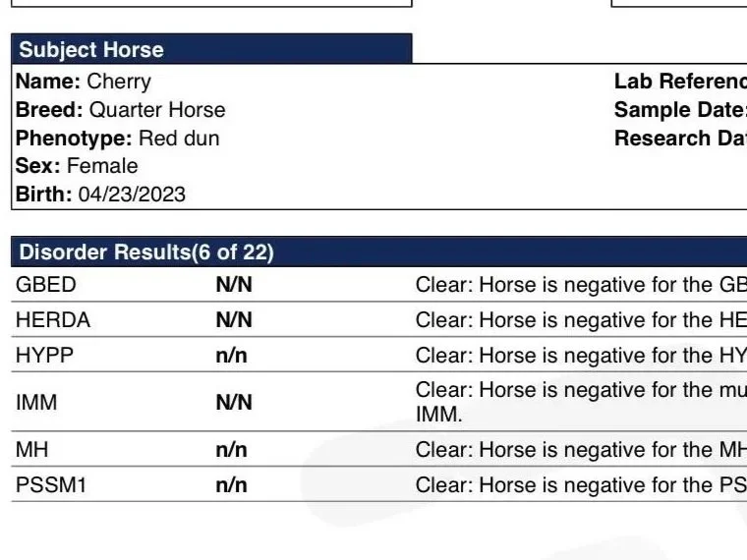Click the PSSM1 disorder row label
Viewport: 747px width, 560px height.
[x=51, y=485]
